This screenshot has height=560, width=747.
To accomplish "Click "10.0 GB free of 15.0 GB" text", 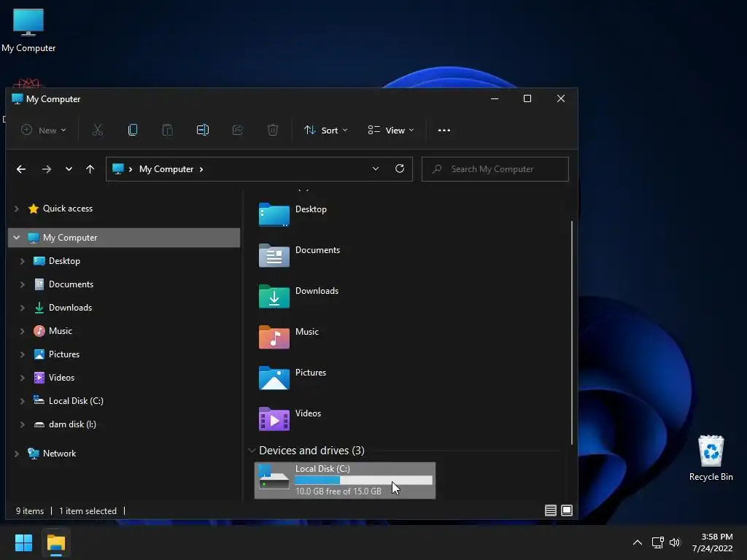I will 338,491.
